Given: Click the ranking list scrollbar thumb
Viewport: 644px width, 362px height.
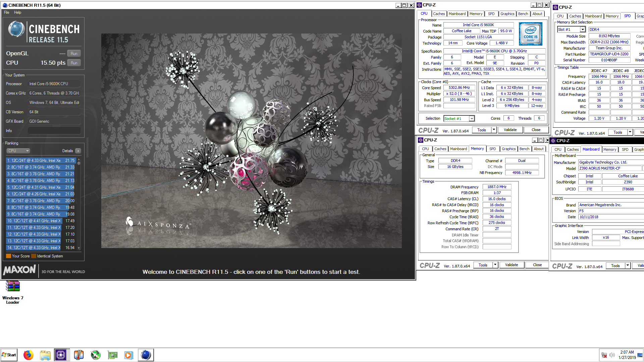Looking at the screenshot, I should 79,163.
